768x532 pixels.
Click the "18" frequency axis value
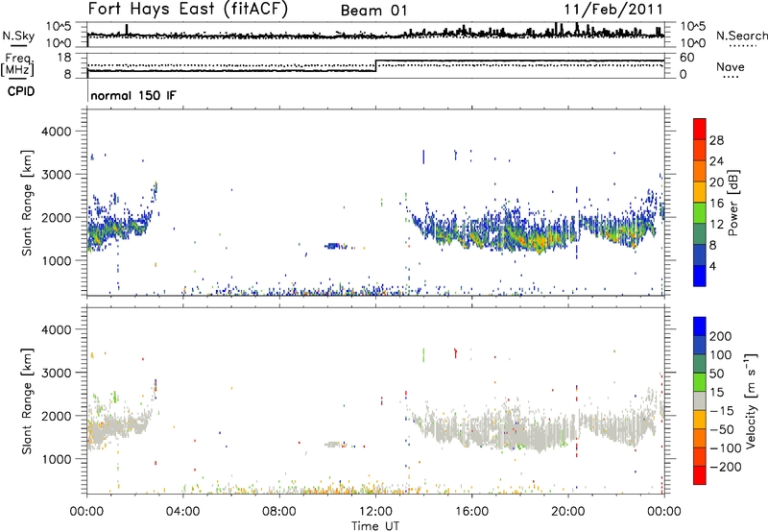[64, 58]
